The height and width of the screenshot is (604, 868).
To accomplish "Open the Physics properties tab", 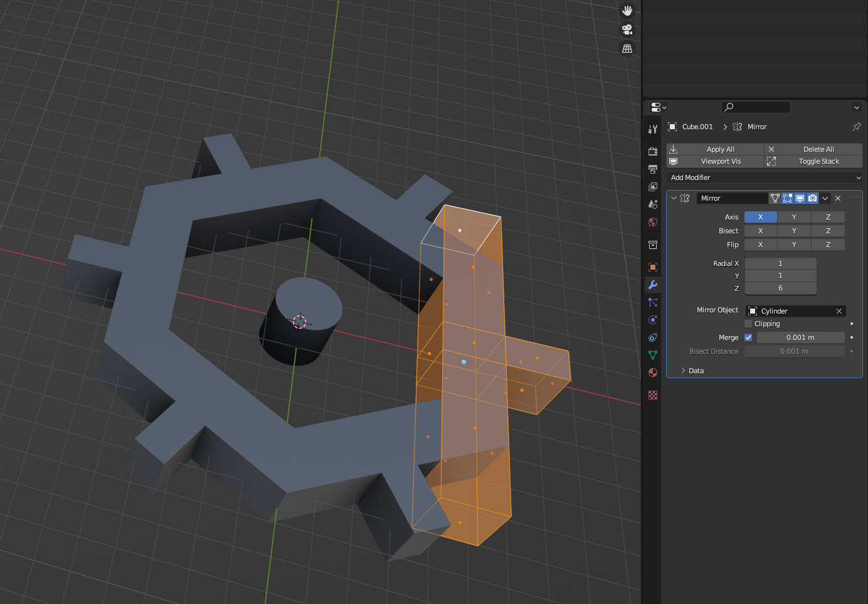I will 653,320.
